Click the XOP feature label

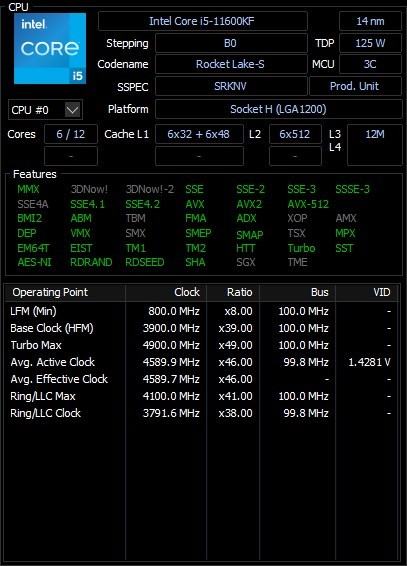coord(297,218)
